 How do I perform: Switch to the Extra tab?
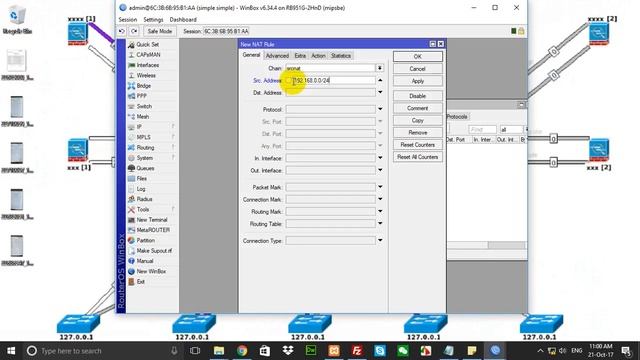[300, 56]
